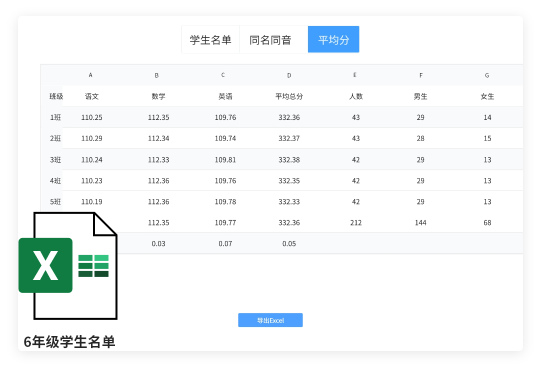Select the 人数 header cell
Image resolution: width=541 pixels, height=371 pixels.
click(x=356, y=96)
